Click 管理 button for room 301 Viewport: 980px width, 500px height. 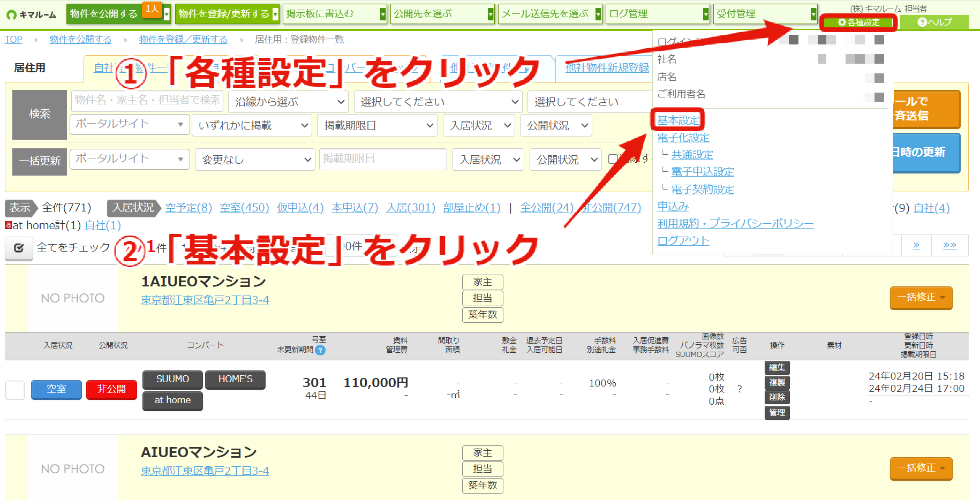(777, 413)
